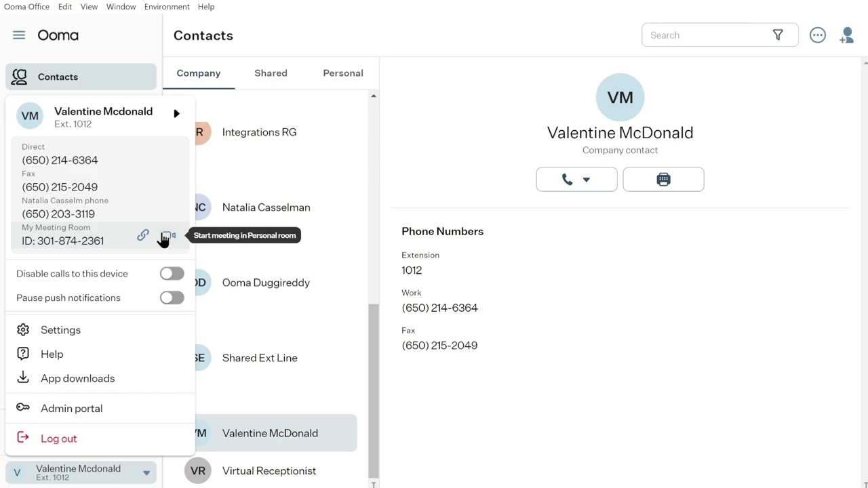Click scroll up arrow of contact list

point(373,96)
